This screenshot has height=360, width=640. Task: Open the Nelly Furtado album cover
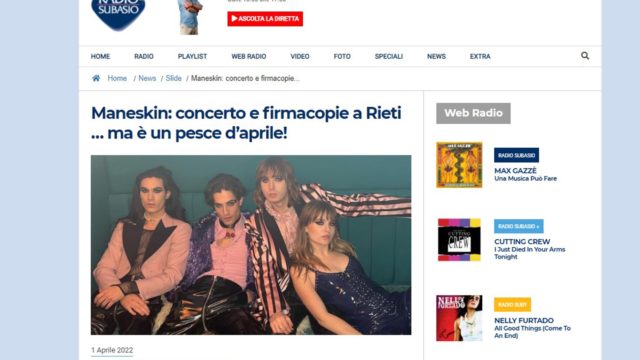459,318
